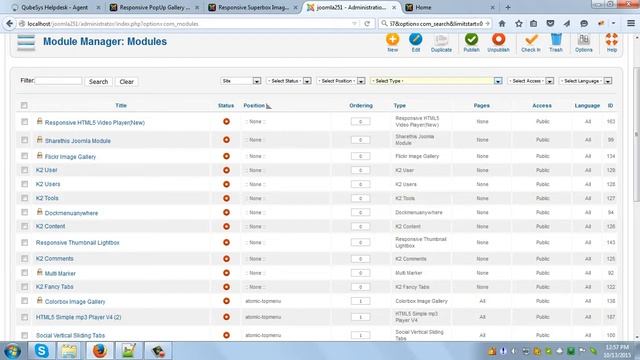Image resolution: width=640 pixels, height=360 pixels.
Task: Open the Select Access dropdown
Action: click(531, 81)
